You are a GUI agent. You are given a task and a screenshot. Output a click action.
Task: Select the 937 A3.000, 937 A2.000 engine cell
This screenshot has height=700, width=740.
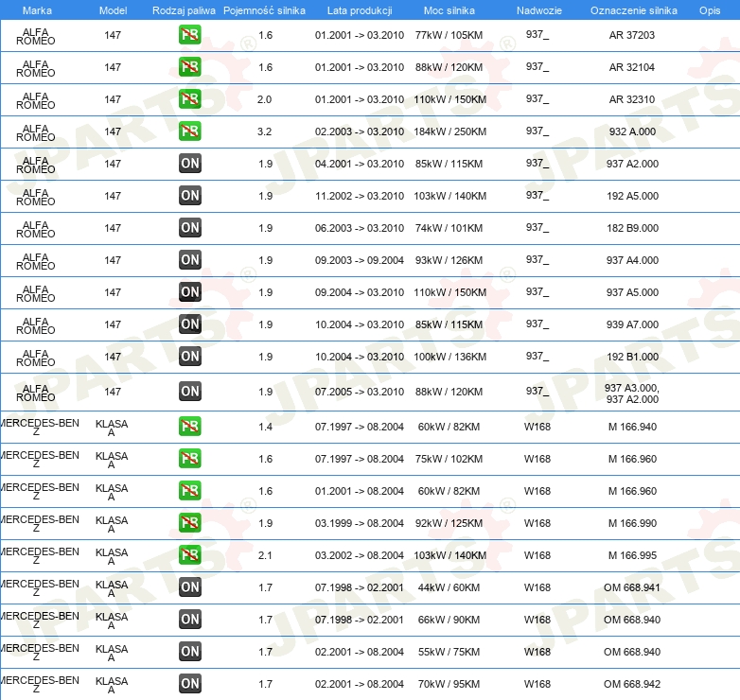pyautogui.click(x=632, y=394)
